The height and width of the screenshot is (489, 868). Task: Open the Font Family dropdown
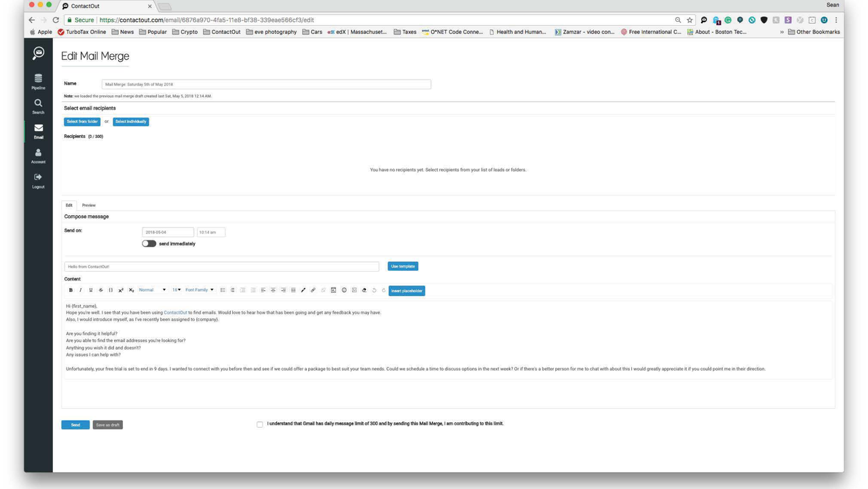197,290
